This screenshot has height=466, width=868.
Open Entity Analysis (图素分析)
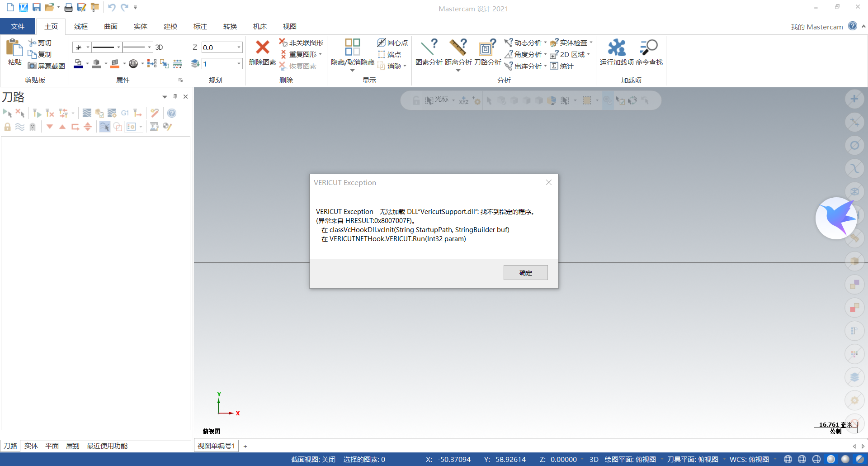click(x=429, y=52)
